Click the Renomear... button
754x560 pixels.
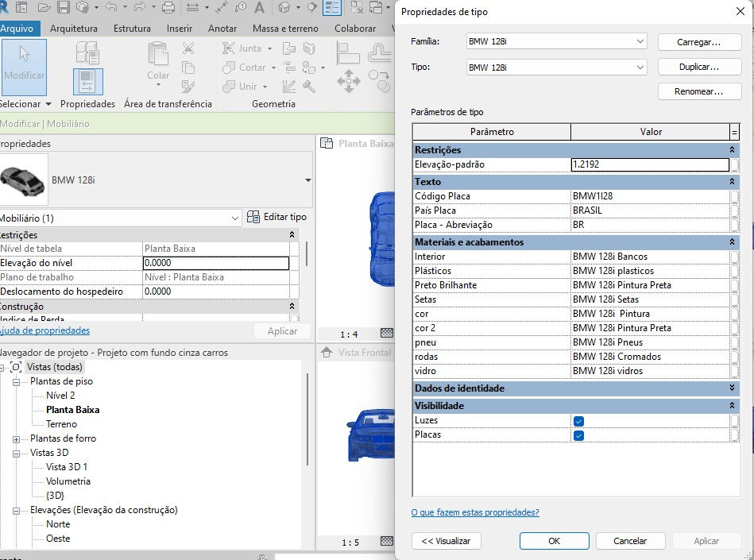click(x=699, y=91)
